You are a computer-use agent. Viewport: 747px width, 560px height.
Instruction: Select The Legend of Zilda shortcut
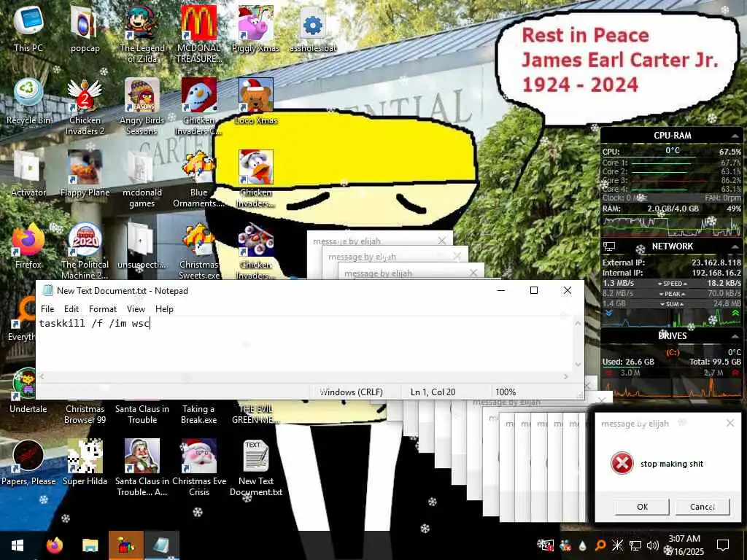point(142,34)
